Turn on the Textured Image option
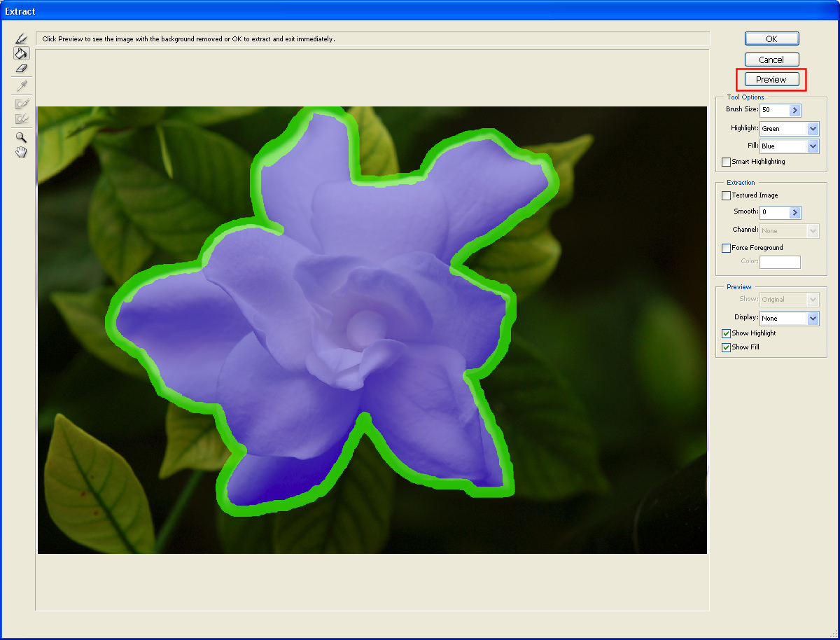Image resolution: width=840 pixels, height=640 pixels. [x=726, y=195]
